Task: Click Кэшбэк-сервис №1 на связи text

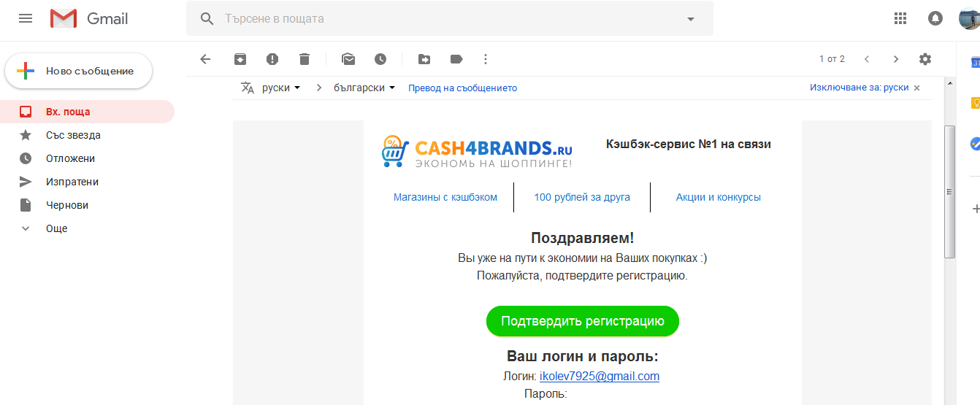Action: pos(689,144)
